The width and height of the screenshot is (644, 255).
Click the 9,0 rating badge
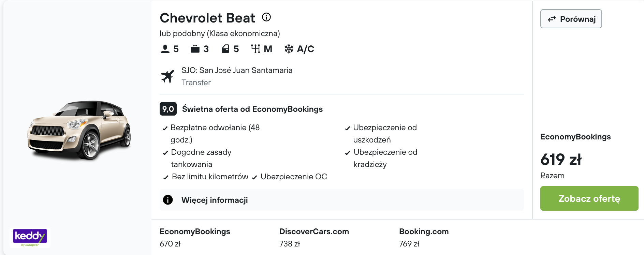point(168,109)
